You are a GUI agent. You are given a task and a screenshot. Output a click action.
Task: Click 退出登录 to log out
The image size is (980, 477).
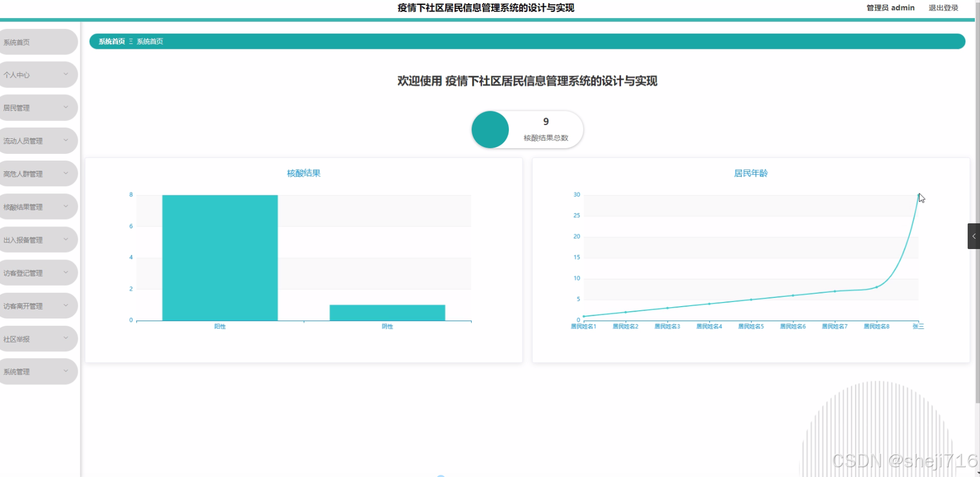[x=943, y=7]
